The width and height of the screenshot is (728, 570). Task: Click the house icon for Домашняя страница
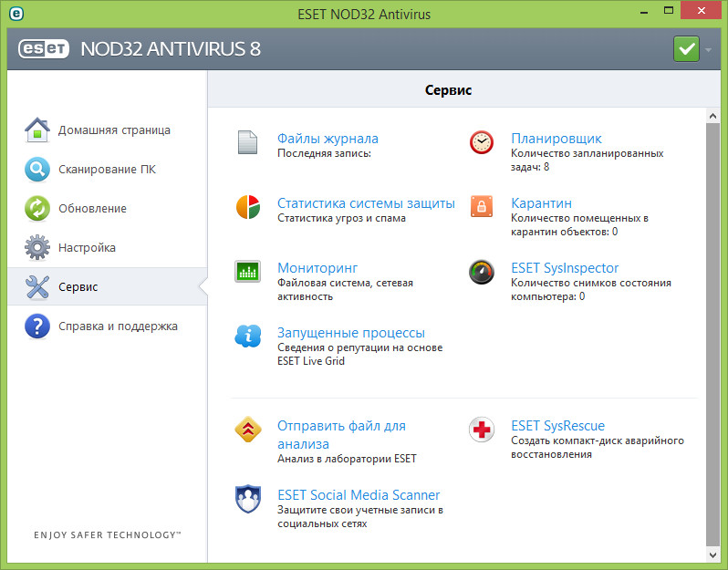point(37,130)
